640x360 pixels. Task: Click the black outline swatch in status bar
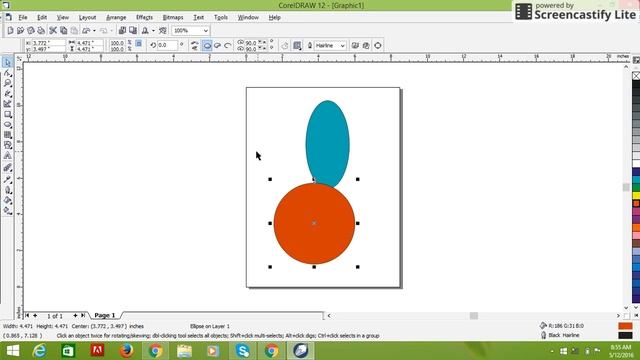(625, 335)
